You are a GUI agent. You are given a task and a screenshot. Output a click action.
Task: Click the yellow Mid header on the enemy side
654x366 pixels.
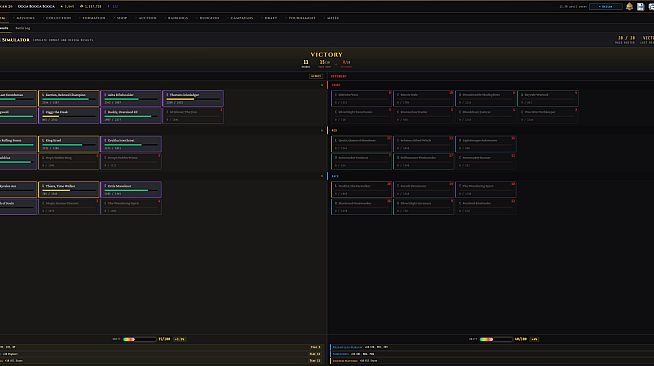tap(334, 130)
